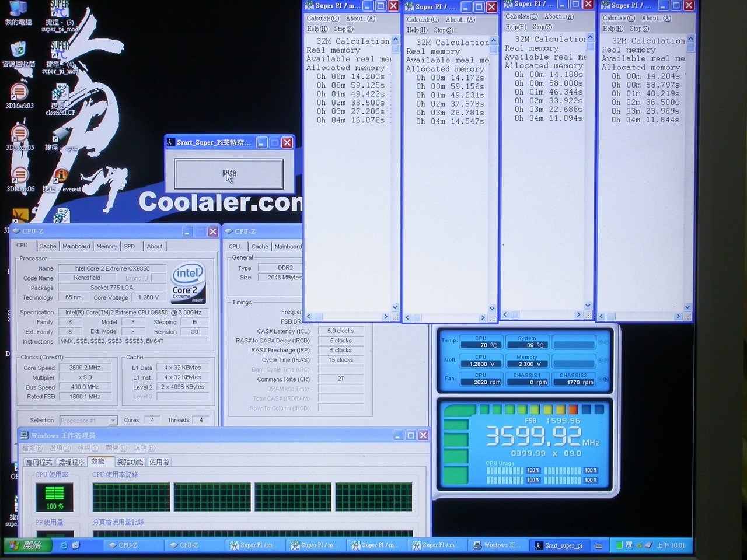Open the Selection Processor #1 dropdown
Screen dimensions: 747x560
pos(88,420)
